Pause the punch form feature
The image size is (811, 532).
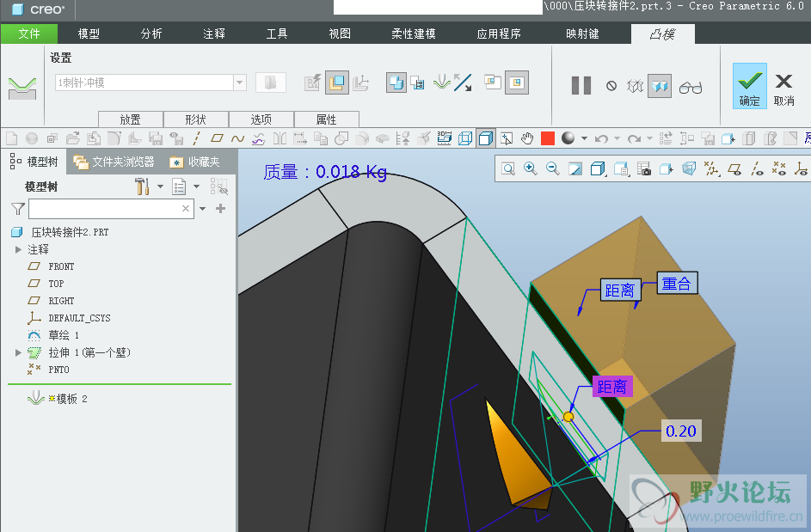[581, 85]
